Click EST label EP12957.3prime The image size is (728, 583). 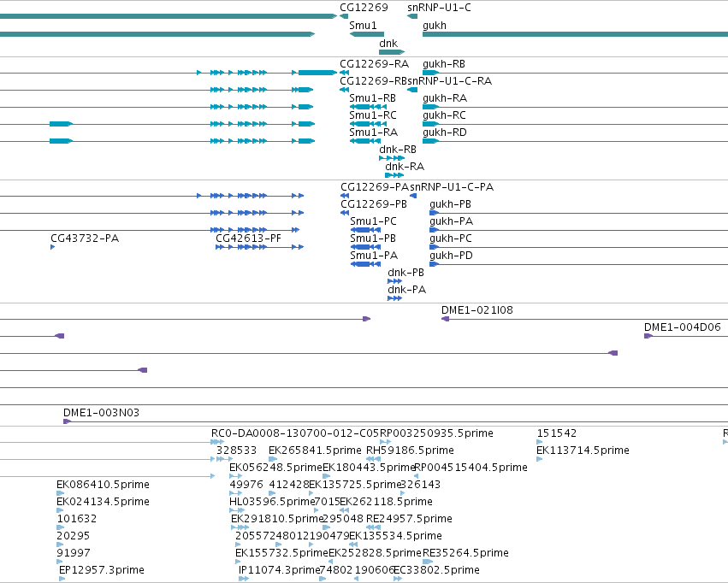[101, 570]
